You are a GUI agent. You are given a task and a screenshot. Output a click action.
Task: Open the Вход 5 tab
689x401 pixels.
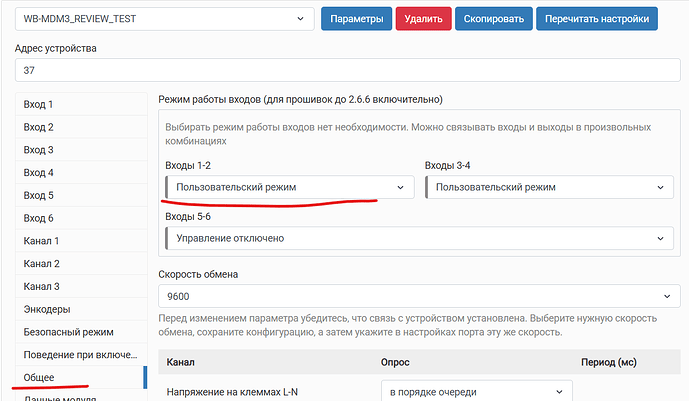81,196
